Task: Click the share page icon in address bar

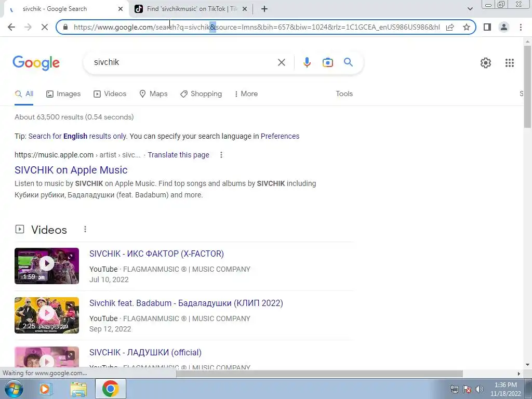Action: click(450, 27)
